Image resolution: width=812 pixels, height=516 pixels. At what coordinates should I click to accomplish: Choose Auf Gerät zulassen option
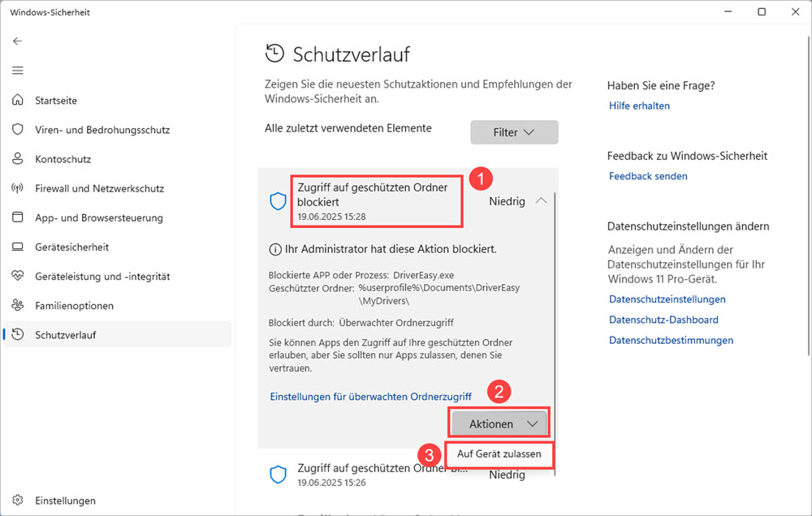tap(499, 454)
